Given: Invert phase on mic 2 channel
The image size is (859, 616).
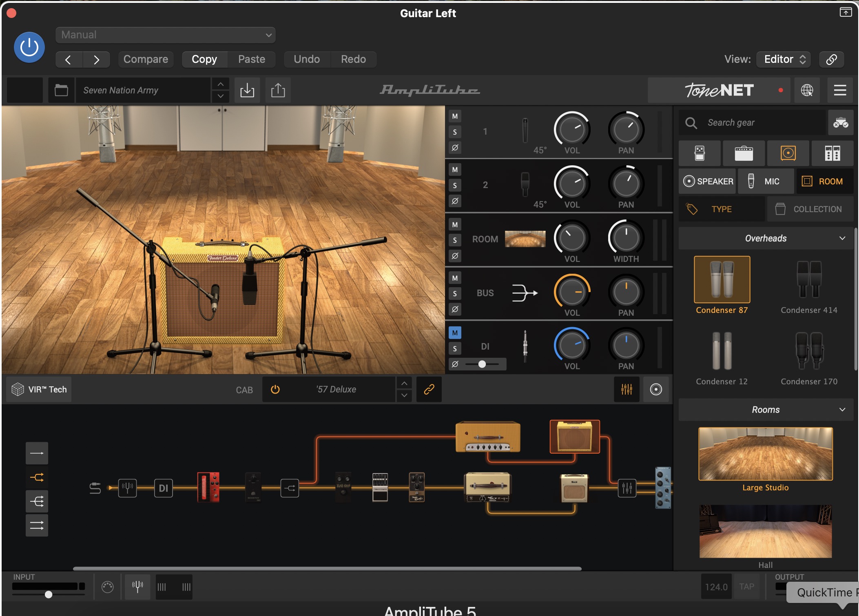Looking at the screenshot, I should 455,201.
